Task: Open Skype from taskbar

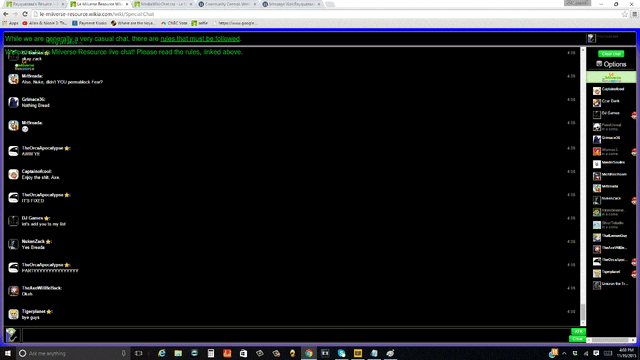Action: pyautogui.click(x=341, y=353)
